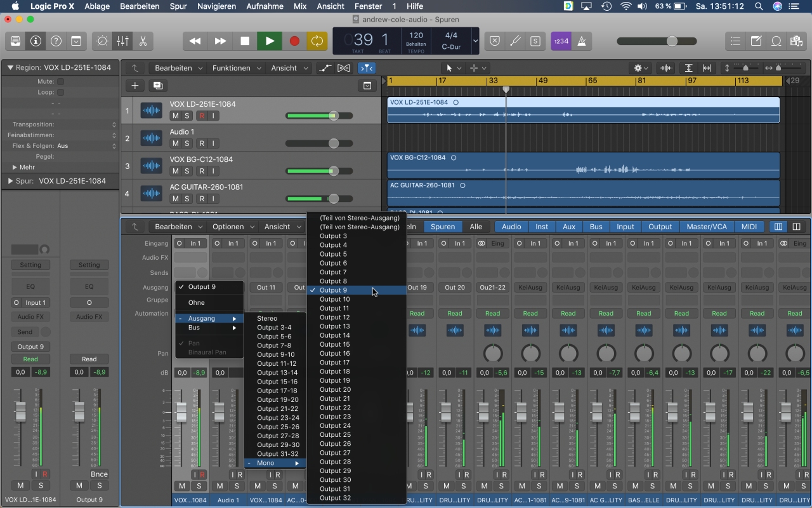The width and height of the screenshot is (812, 508).
Task: Switch mixer to the Alle tab
Action: 476,227
